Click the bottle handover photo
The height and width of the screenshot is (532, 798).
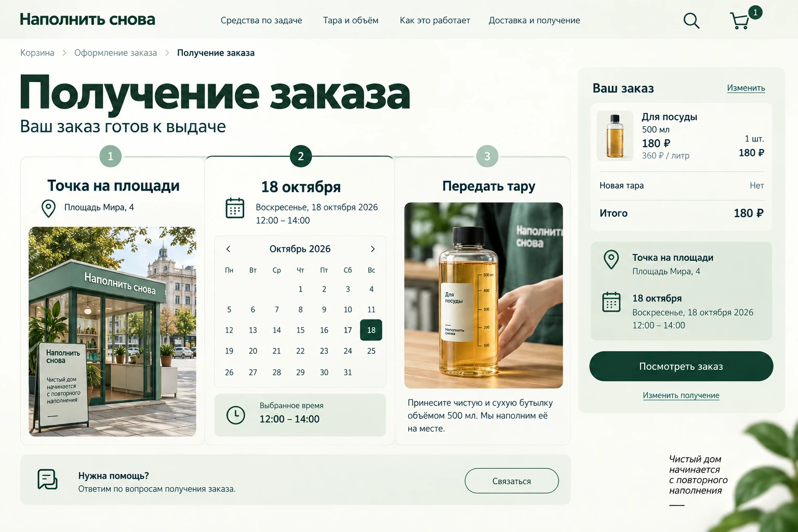(x=483, y=295)
